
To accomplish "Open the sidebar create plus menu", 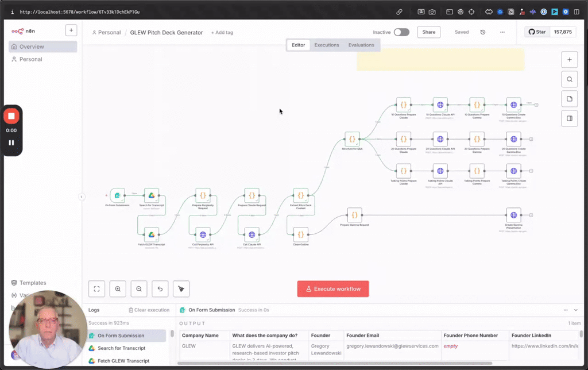I will click(71, 30).
